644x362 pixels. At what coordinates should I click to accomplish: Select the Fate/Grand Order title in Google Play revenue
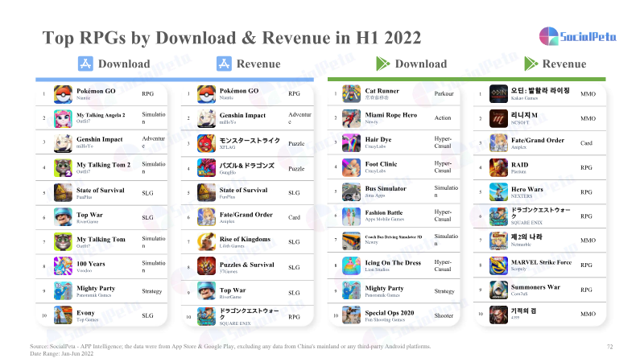point(538,140)
